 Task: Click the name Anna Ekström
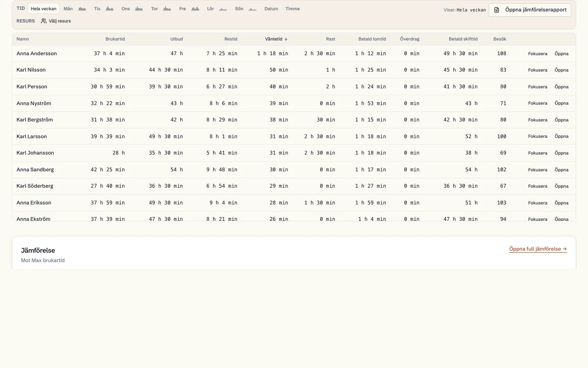tap(33, 219)
